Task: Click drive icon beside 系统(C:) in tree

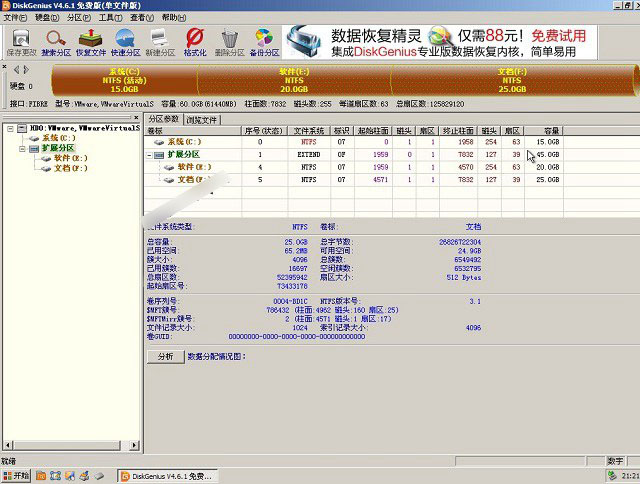Action: (x=34, y=138)
